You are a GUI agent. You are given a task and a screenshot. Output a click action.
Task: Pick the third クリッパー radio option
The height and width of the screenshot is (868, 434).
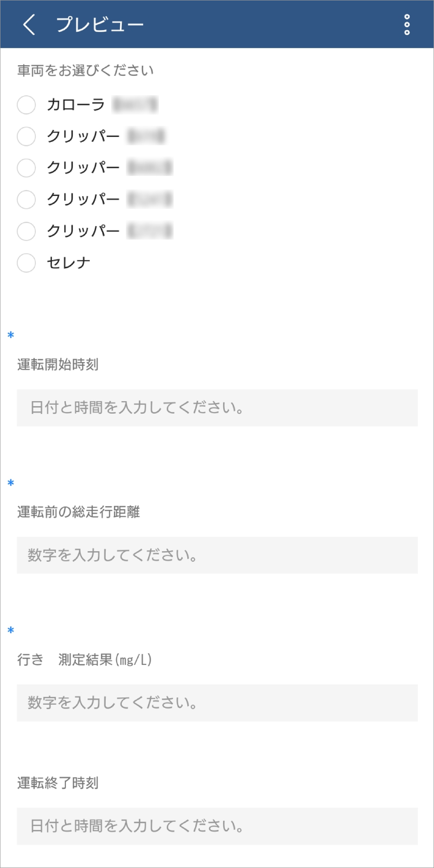(27, 200)
